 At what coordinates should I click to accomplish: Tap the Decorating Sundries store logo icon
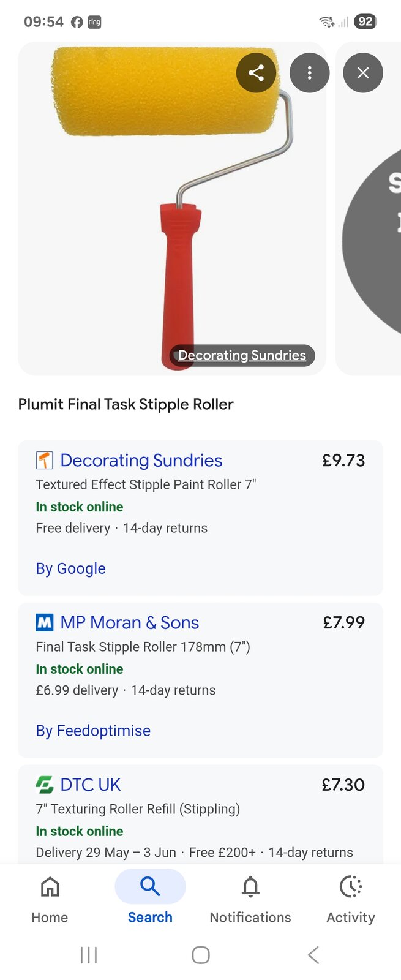coord(45,460)
